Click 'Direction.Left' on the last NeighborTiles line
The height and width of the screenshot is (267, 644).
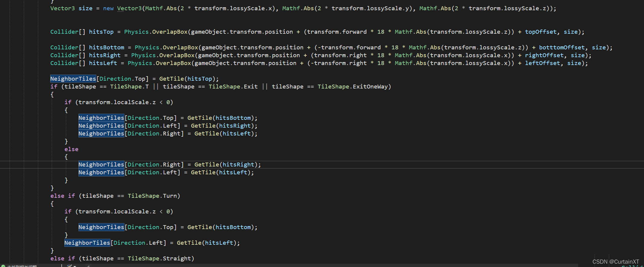(138, 243)
